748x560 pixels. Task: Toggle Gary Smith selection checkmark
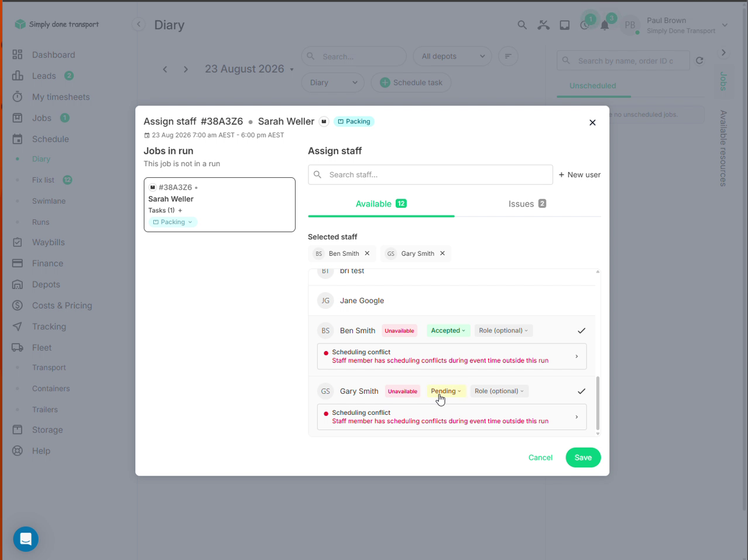[x=581, y=391]
